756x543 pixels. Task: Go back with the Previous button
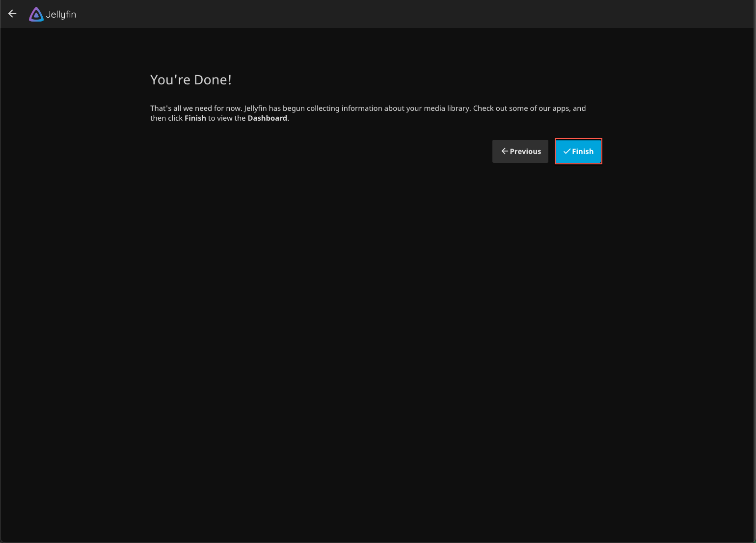pyautogui.click(x=520, y=151)
